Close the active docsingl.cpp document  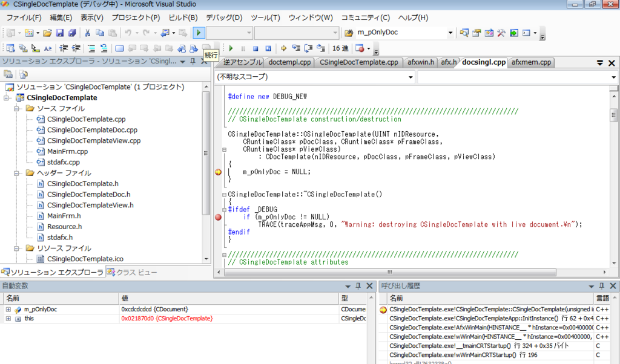click(x=612, y=63)
